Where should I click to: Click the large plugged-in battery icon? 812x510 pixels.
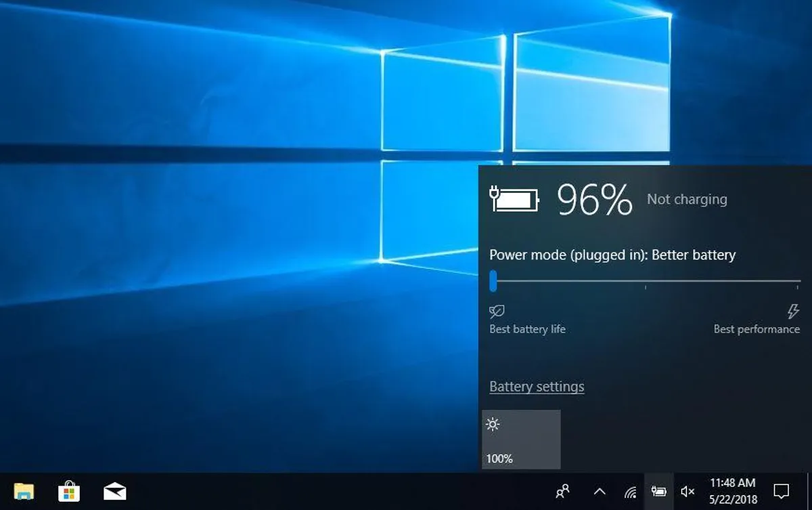pos(514,200)
